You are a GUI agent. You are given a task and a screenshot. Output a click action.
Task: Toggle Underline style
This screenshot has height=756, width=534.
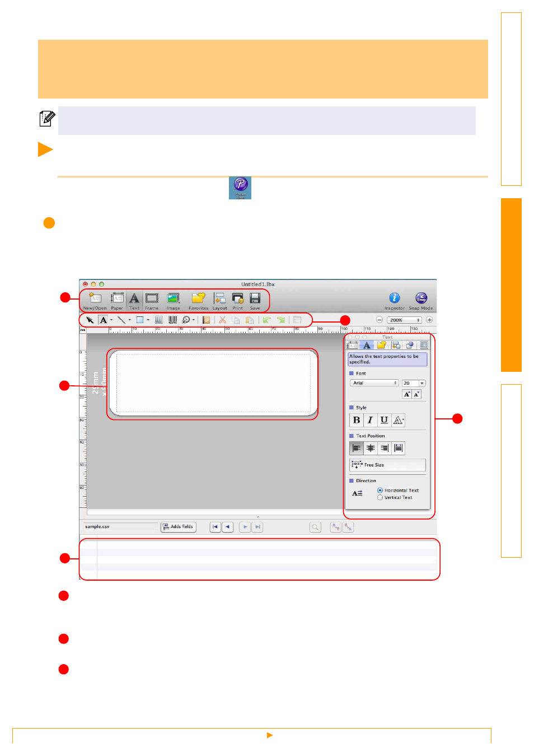384,420
